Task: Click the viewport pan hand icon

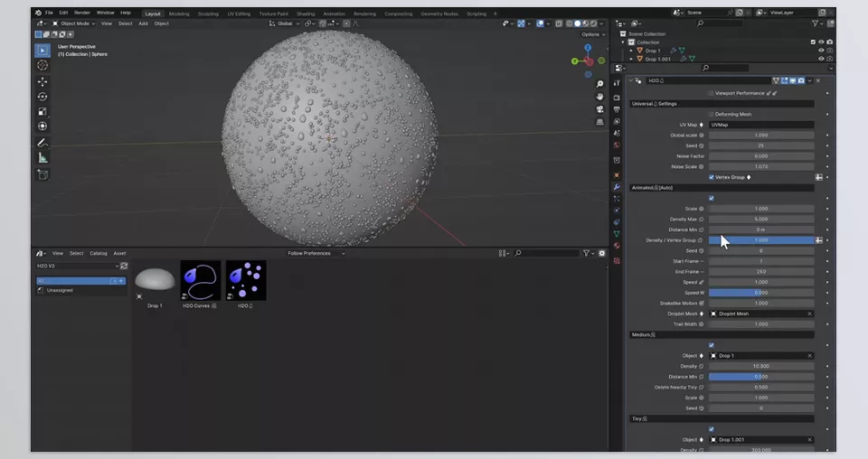Action: pyautogui.click(x=599, y=97)
